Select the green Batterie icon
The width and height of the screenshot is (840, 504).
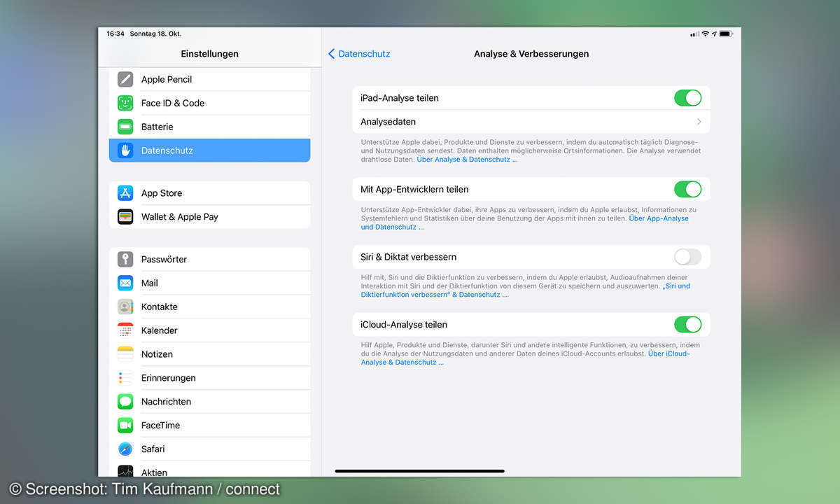125,127
